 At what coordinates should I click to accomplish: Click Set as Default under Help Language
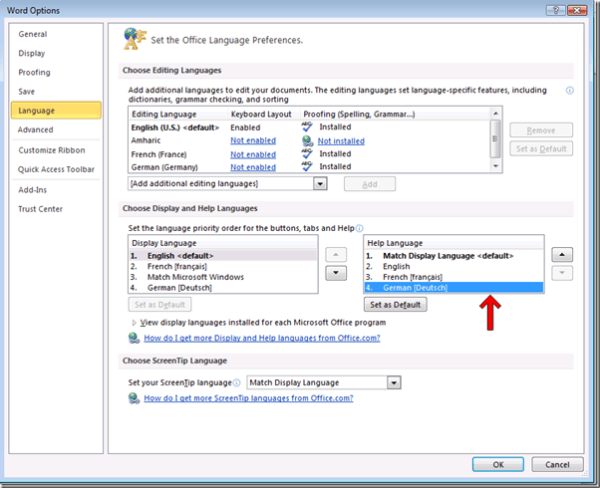click(395, 305)
